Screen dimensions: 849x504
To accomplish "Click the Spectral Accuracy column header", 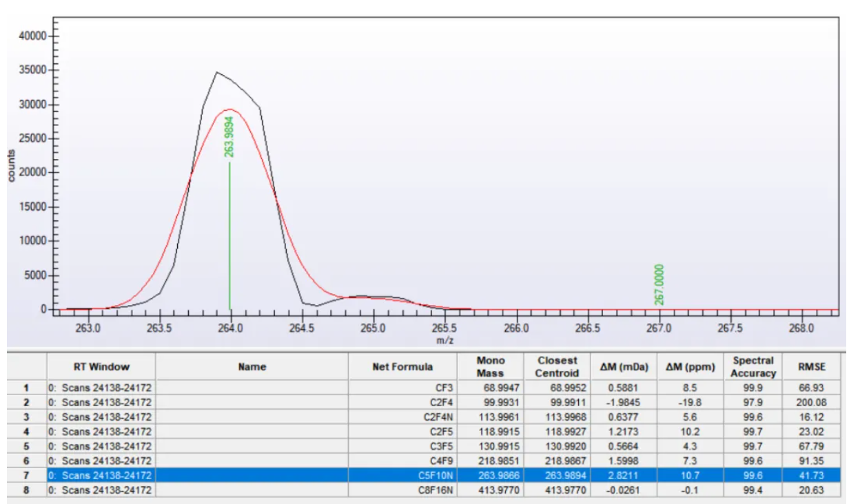I will point(753,367).
